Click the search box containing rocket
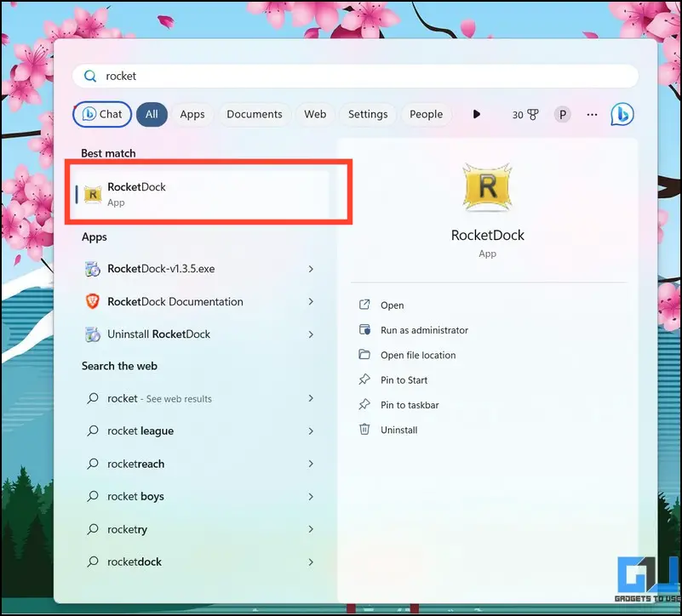The image size is (682, 616). tap(355, 76)
